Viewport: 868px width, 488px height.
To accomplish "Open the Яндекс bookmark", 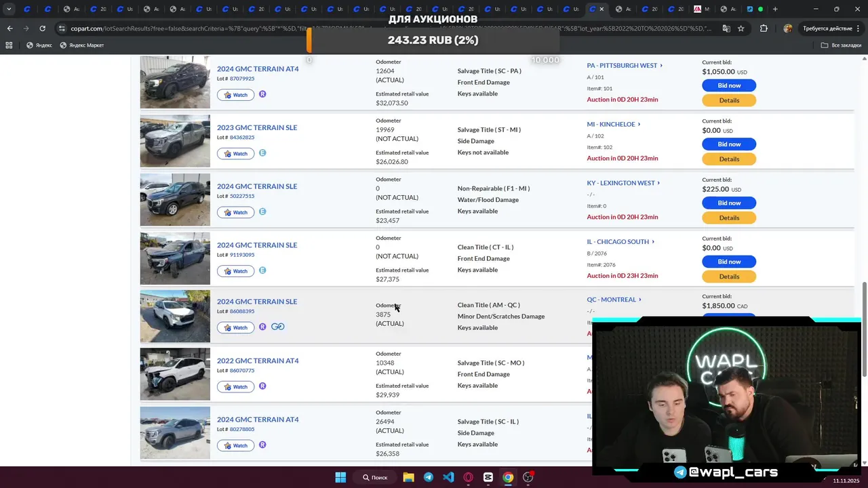I will coord(39,45).
